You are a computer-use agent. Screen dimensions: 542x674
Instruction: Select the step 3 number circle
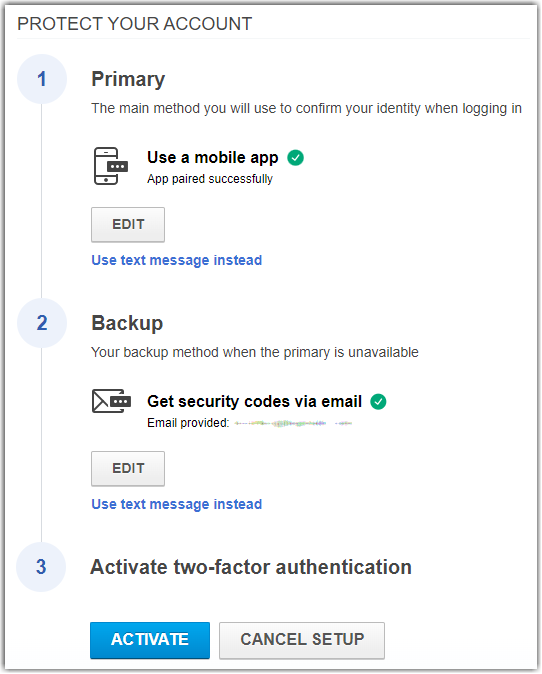click(41, 567)
